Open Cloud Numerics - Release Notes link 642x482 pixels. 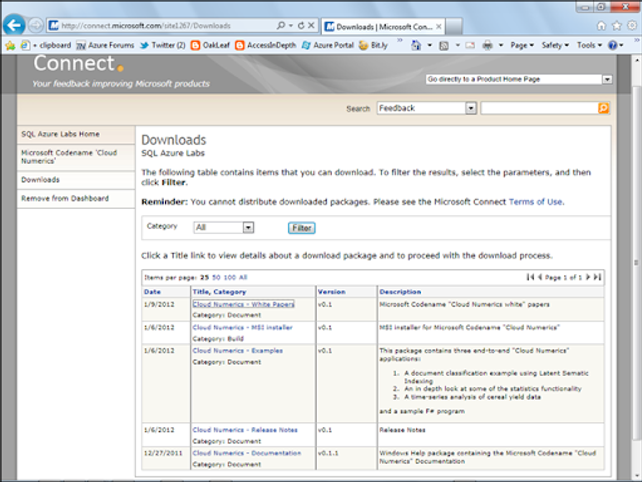[245, 430]
